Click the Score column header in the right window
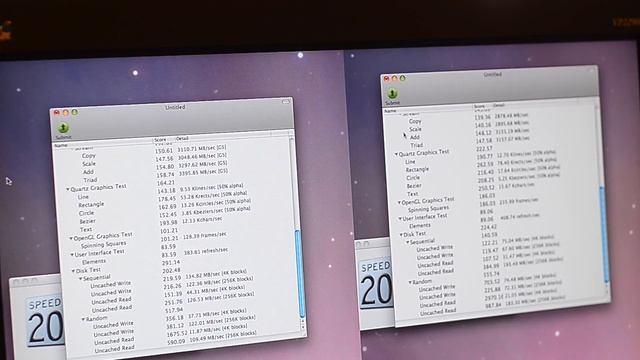The image size is (640, 360). (x=479, y=106)
